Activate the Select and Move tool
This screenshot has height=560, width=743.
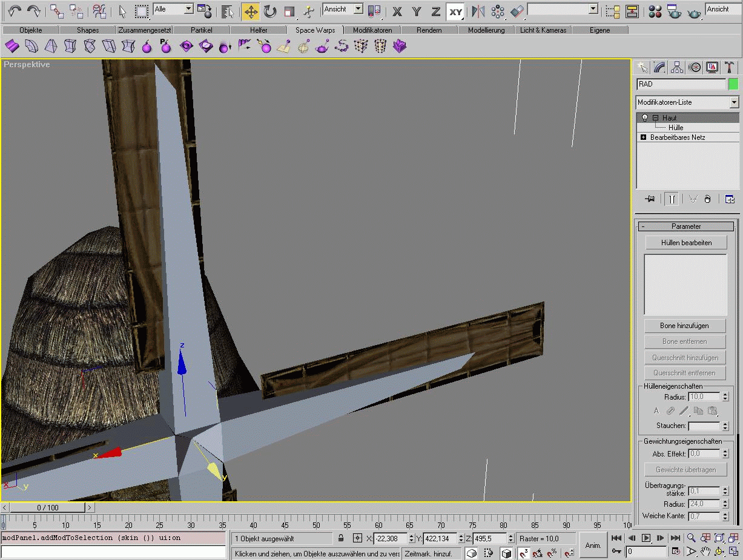(250, 11)
